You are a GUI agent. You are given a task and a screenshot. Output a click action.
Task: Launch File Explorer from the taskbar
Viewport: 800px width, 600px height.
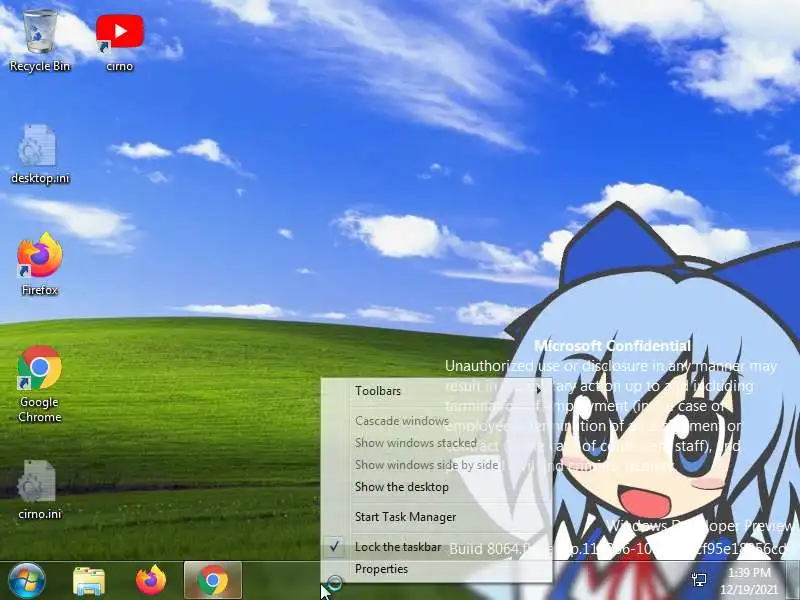[89, 581]
